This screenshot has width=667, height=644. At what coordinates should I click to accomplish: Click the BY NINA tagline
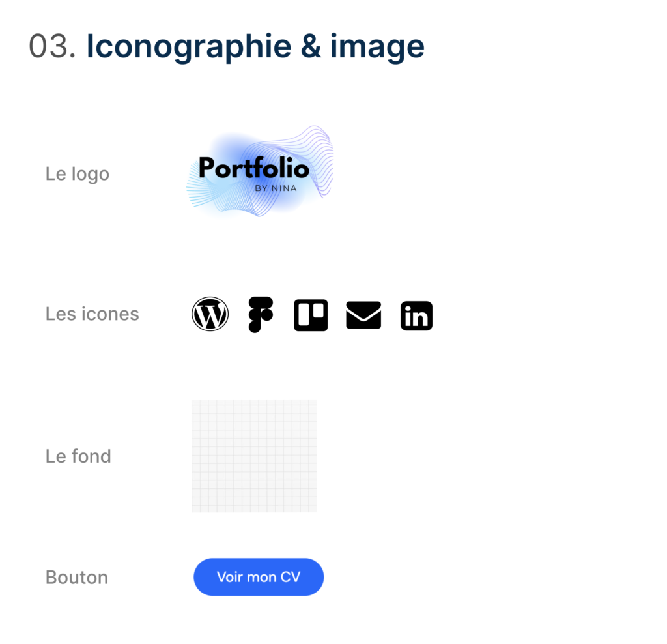(x=276, y=188)
